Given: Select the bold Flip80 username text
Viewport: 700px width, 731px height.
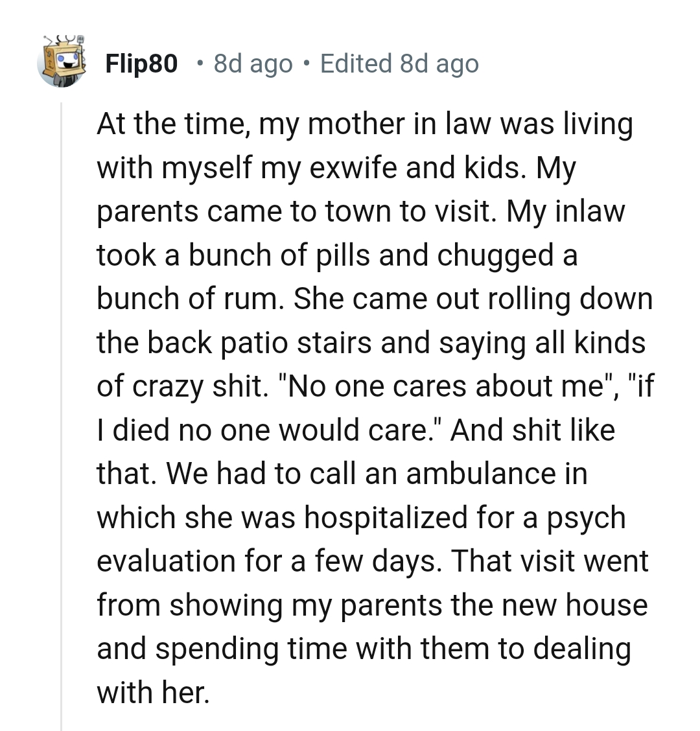Looking at the screenshot, I should 141,63.
